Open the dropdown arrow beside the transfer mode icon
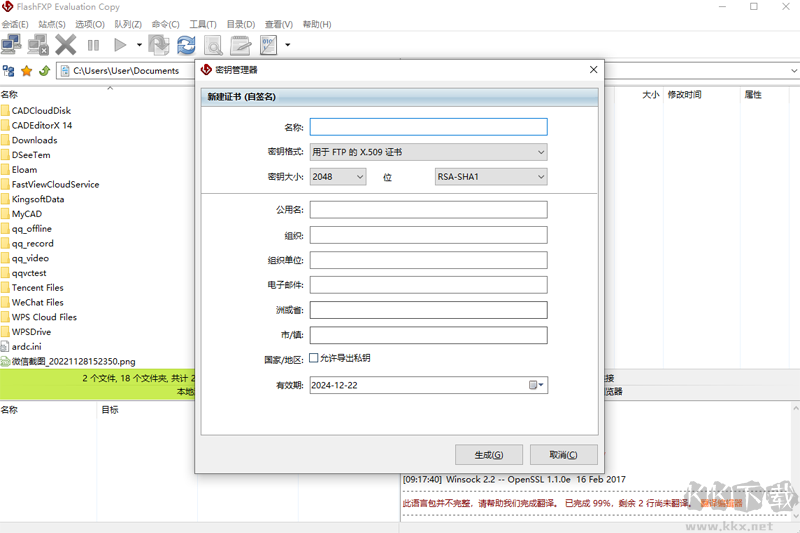 288,45
